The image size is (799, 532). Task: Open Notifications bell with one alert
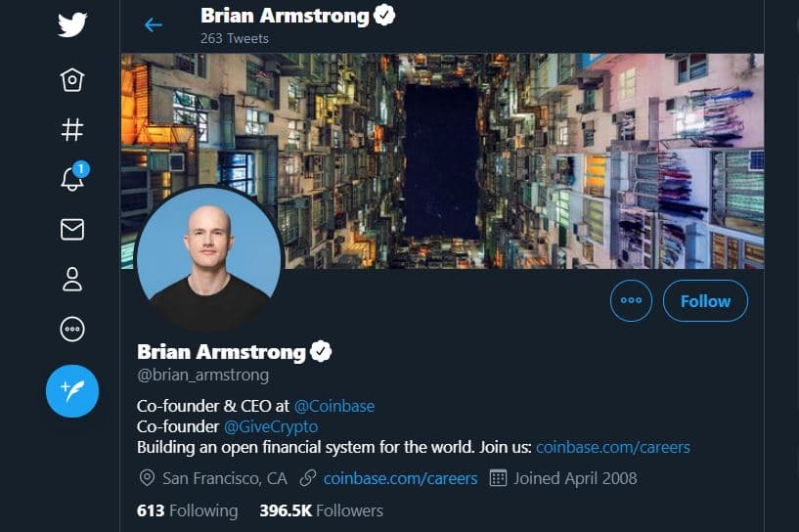click(x=74, y=176)
